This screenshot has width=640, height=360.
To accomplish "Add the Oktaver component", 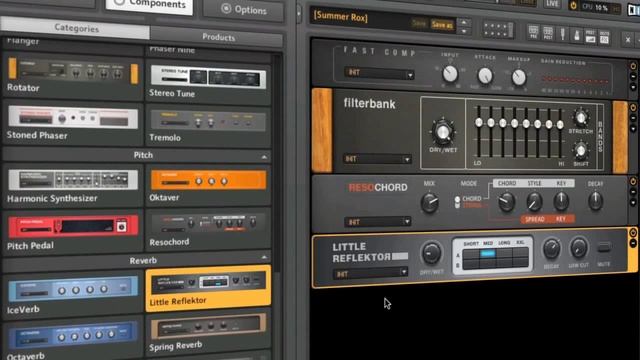I will click(x=208, y=186).
